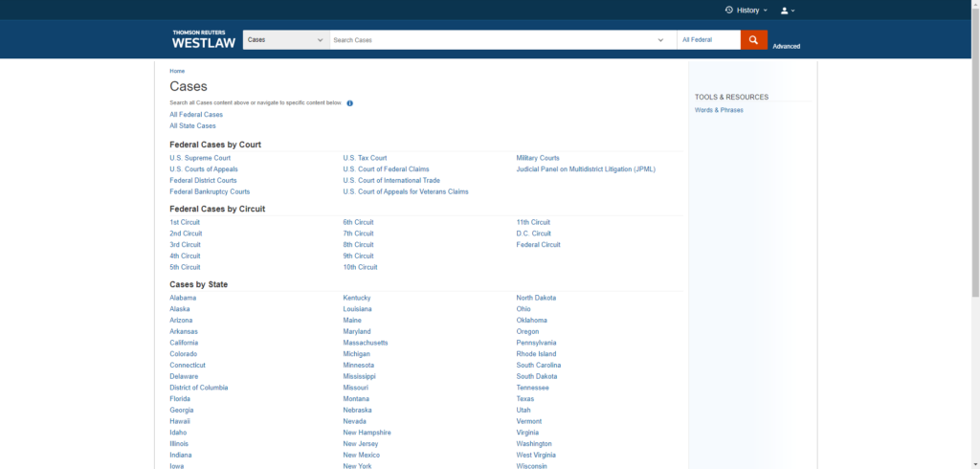Expand the Cases content type dropdown
980x469 pixels.
[285, 40]
